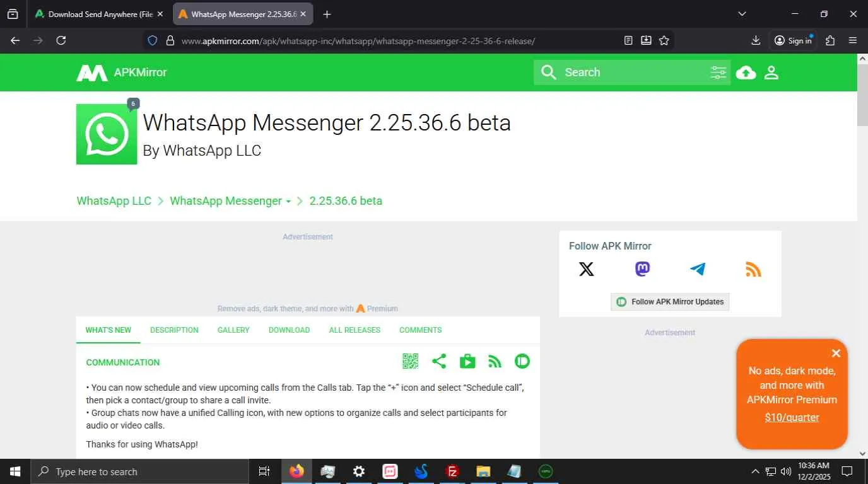This screenshot has height=484, width=868.
Task: Click the WhatsApp app icon thumbnail
Action: click(107, 134)
